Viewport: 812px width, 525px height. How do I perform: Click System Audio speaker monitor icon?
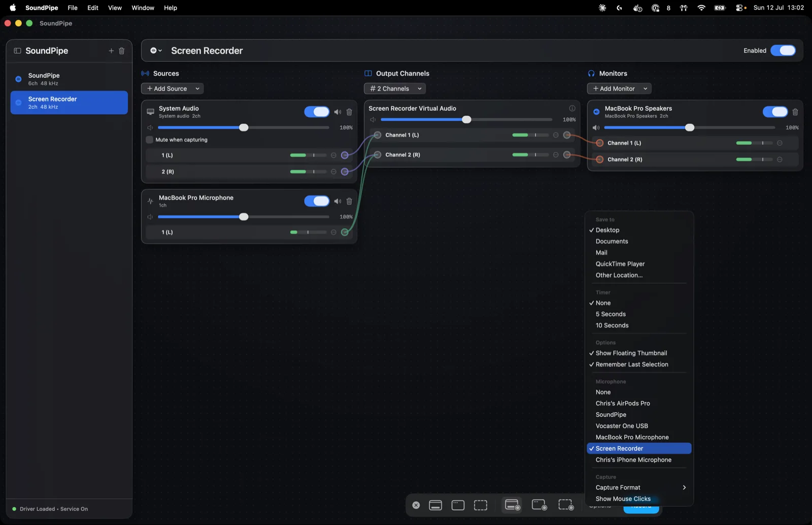[337, 112]
